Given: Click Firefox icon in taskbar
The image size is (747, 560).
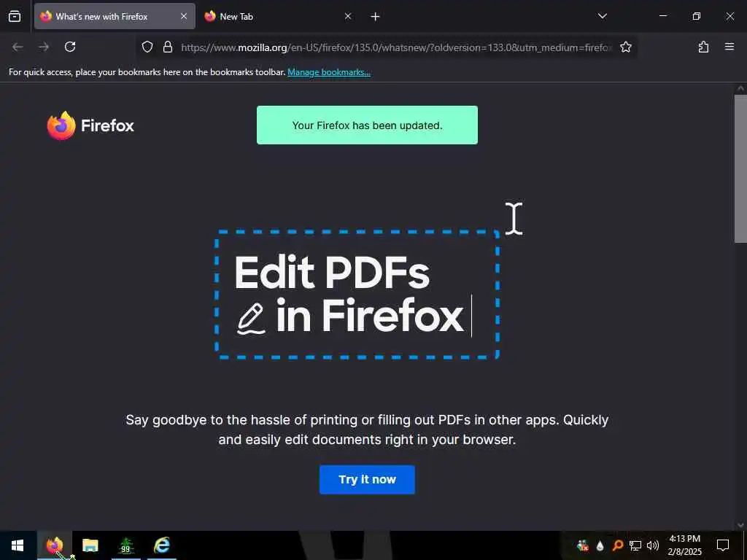Looking at the screenshot, I should pyautogui.click(x=55, y=545).
